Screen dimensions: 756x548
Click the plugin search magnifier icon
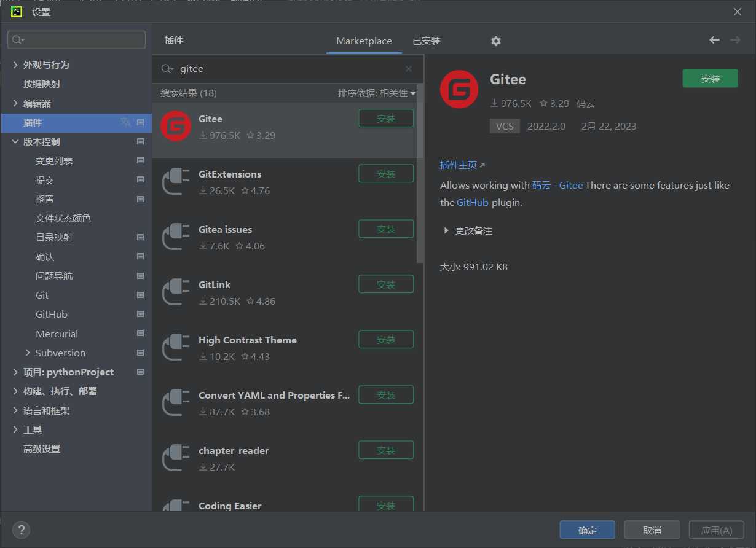(167, 69)
